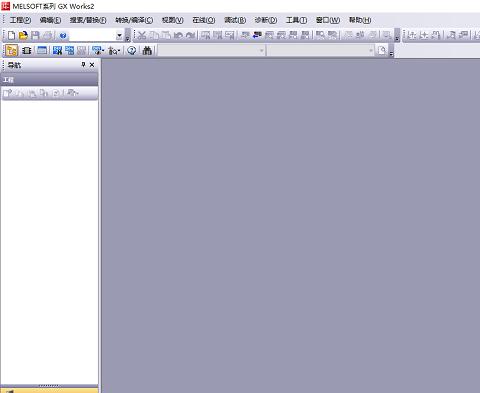Screen dimensions: 480x393
Task: Expand the first toolbar overflow options arrow
Action: [128, 35]
